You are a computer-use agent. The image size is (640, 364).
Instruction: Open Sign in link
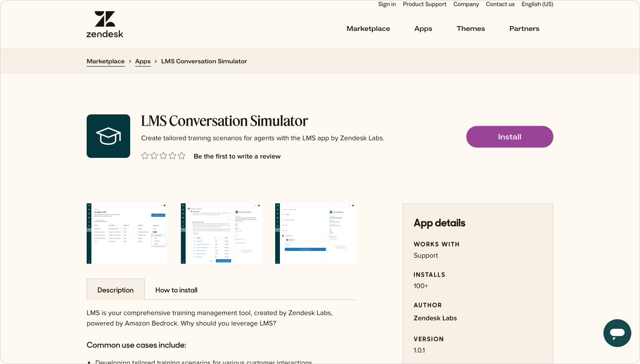tap(387, 4)
